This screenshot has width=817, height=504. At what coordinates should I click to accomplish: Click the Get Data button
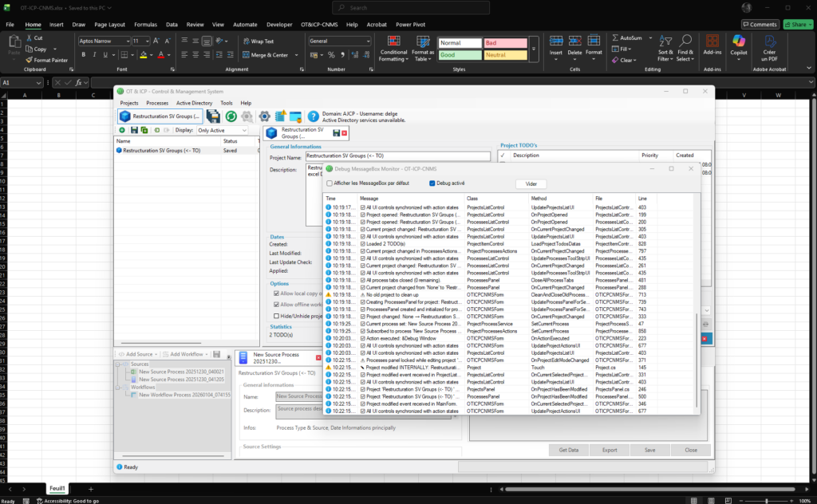[568, 450]
